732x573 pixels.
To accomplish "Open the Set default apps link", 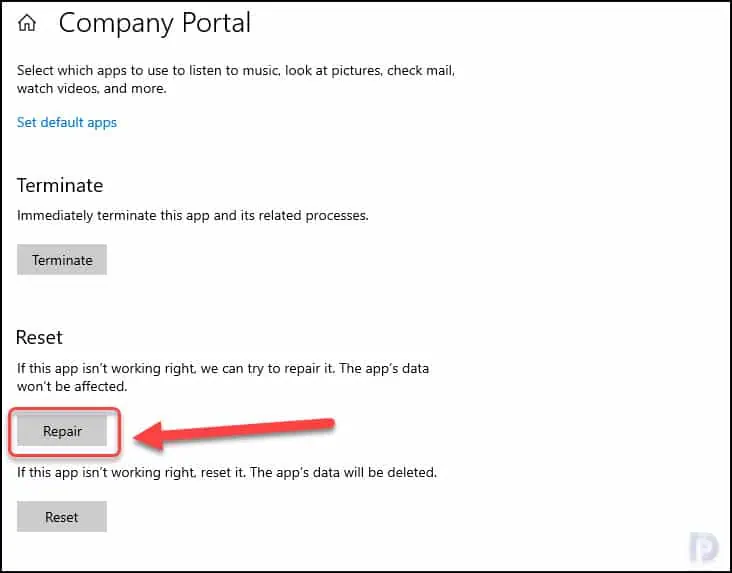I will tap(67, 122).
